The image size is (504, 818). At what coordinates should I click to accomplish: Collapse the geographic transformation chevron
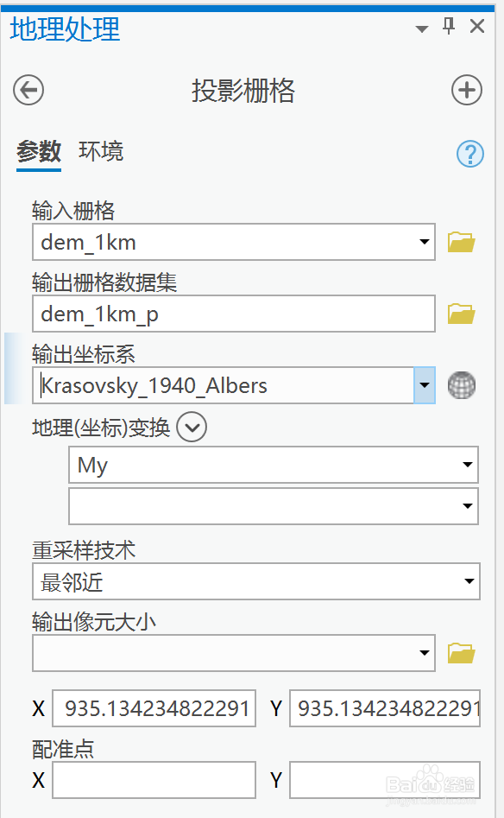pyautogui.click(x=192, y=428)
